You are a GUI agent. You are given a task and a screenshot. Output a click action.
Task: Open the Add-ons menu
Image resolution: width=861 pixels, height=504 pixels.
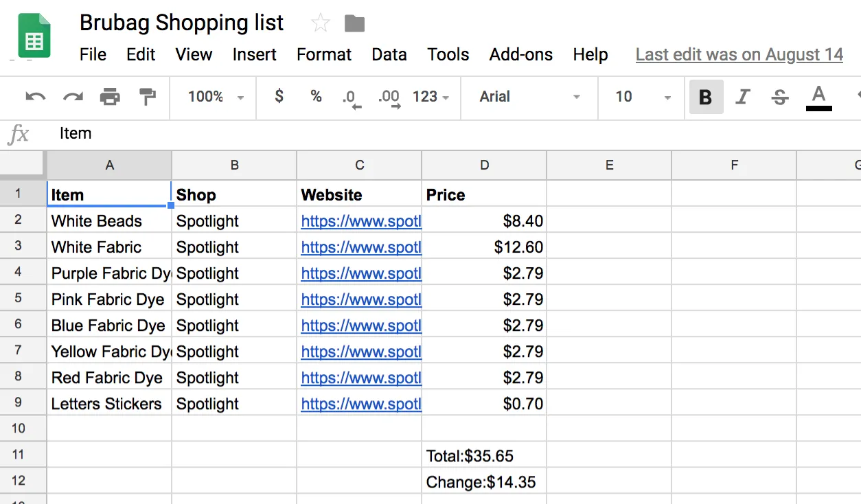tap(521, 55)
